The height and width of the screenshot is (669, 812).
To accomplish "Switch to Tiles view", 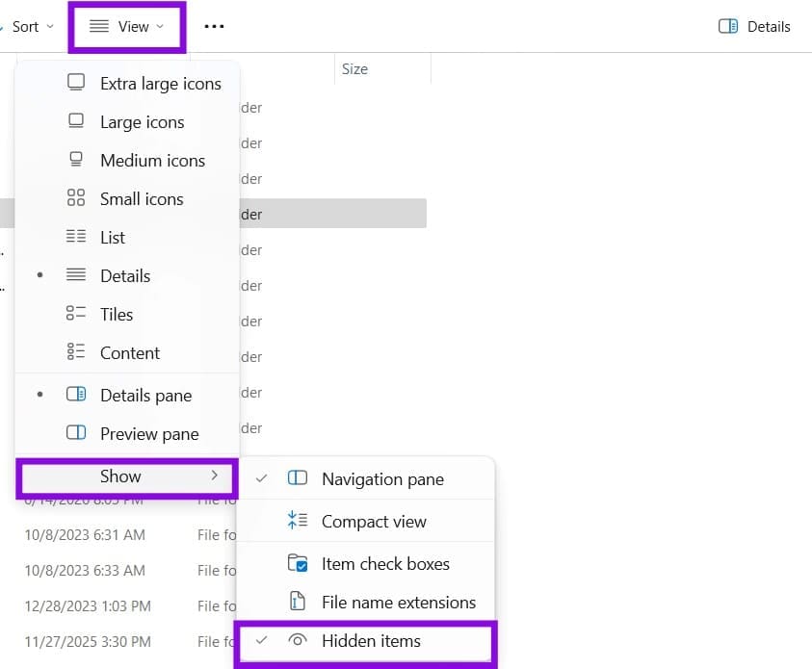I will pos(127,314).
